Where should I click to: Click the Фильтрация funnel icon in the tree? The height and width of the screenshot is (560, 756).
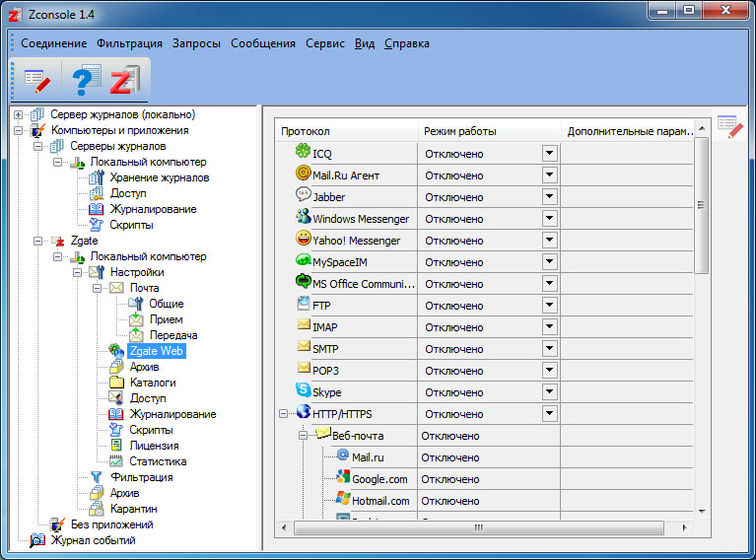click(97, 477)
